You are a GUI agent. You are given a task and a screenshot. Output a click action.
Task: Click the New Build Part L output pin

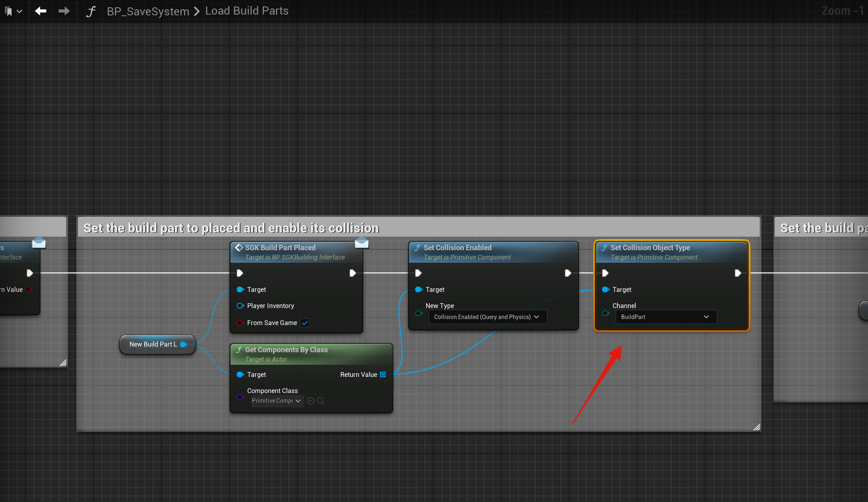[x=183, y=345]
